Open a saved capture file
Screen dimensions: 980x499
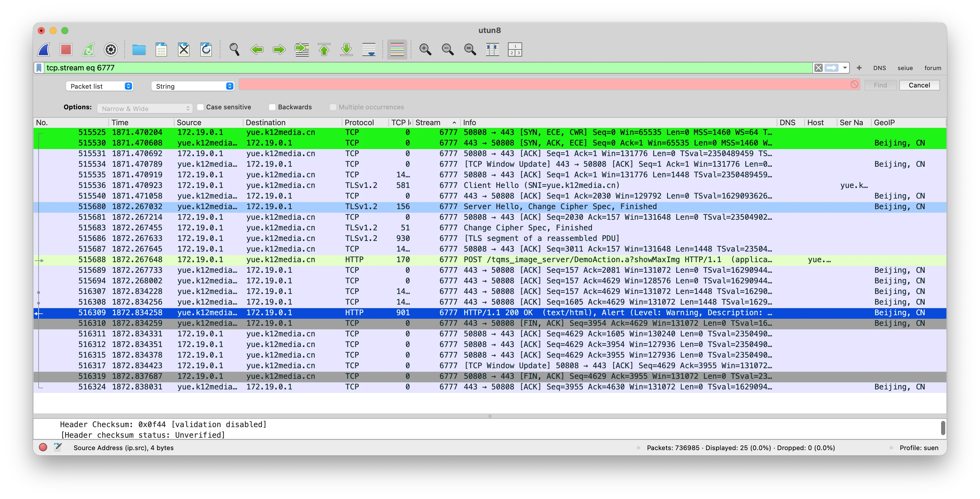tap(138, 49)
